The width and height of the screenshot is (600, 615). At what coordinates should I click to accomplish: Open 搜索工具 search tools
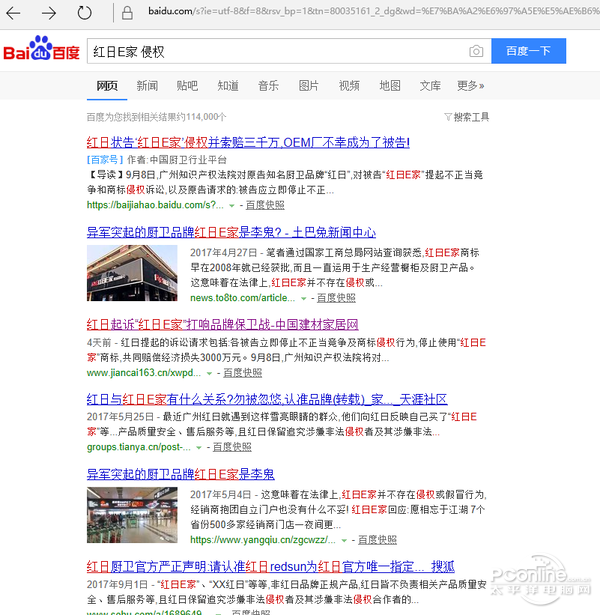click(x=471, y=117)
